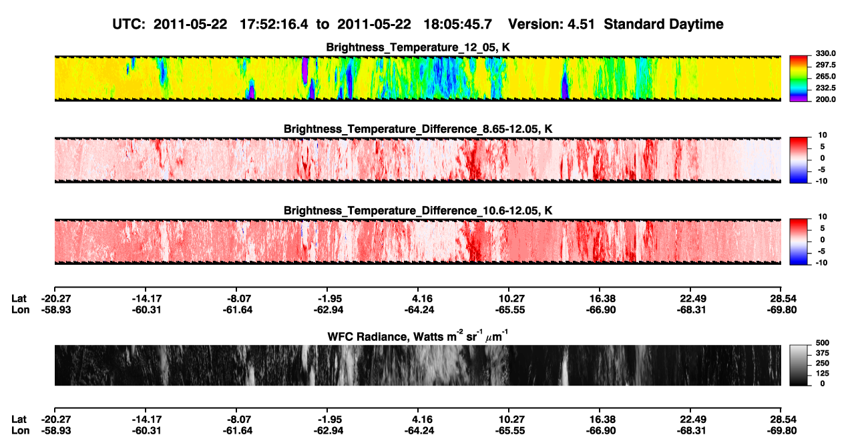Click longitude '-60.31' below WFC Radiance strip
Screen dimensions: 868x445
point(147,430)
